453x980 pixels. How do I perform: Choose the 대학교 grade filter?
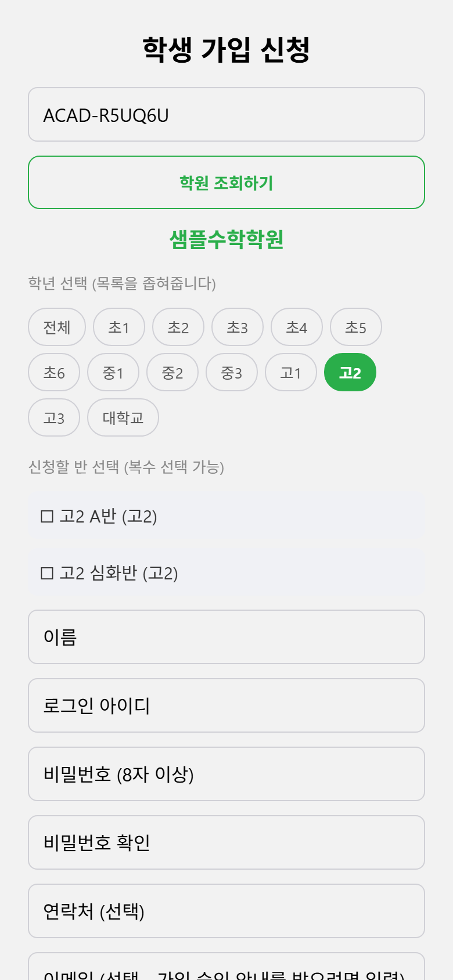[123, 417]
